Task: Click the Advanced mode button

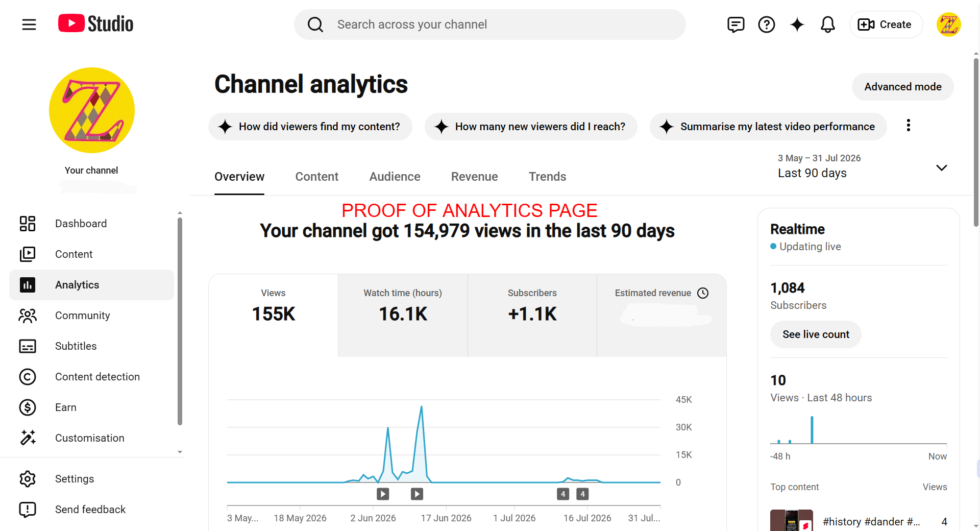Action: 902,87
